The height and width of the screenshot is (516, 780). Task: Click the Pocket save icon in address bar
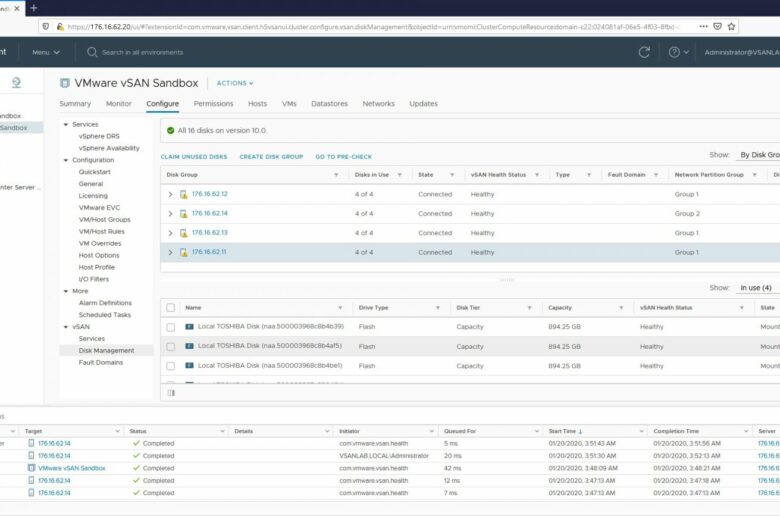click(717, 26)
